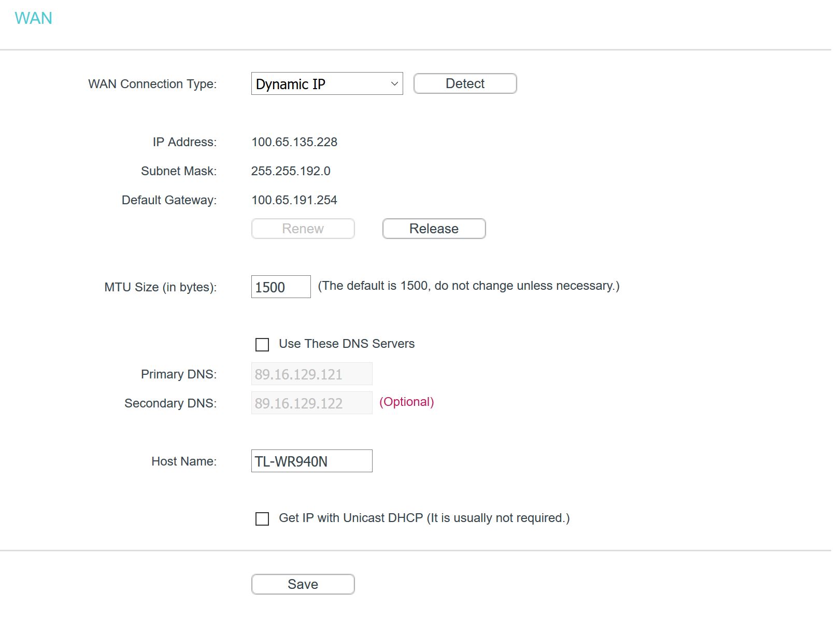This screenshot has width=840, height=634.
Task: Click the WAN Connection Type label
Action: click(x=152, y=84)
